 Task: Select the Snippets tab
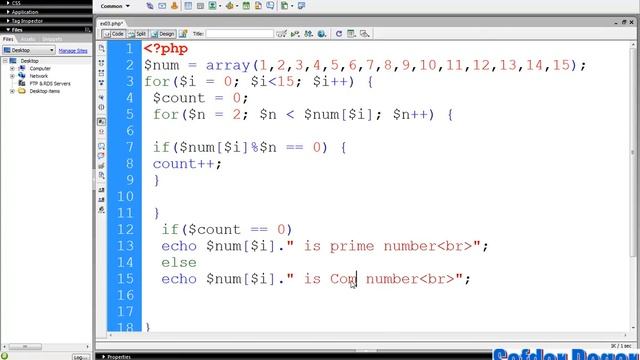pyautogui.click(x=52, y=39)
